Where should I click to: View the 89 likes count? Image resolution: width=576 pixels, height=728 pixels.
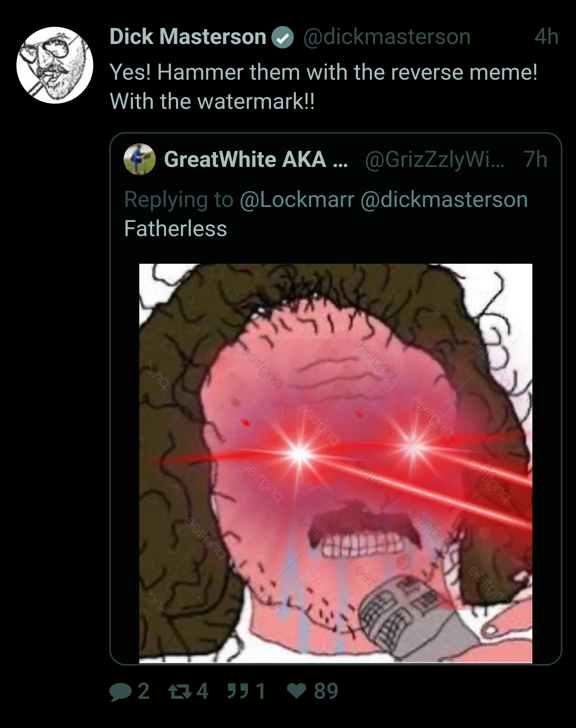(x=326, y=691)
